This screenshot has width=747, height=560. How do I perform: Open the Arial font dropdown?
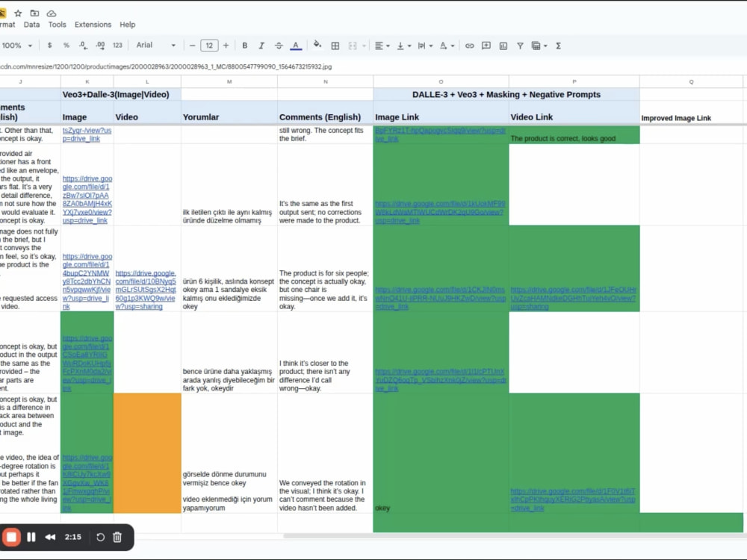tap(156, 46)
